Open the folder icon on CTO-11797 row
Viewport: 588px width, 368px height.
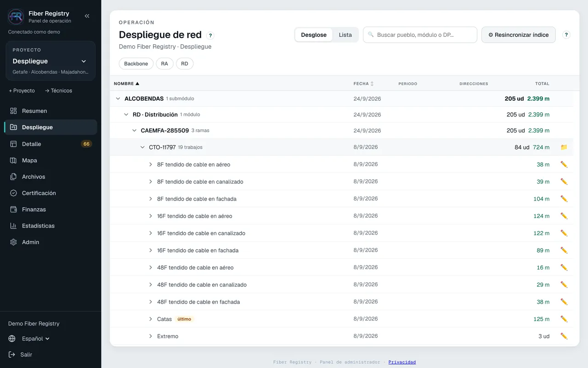coord(564,147)
